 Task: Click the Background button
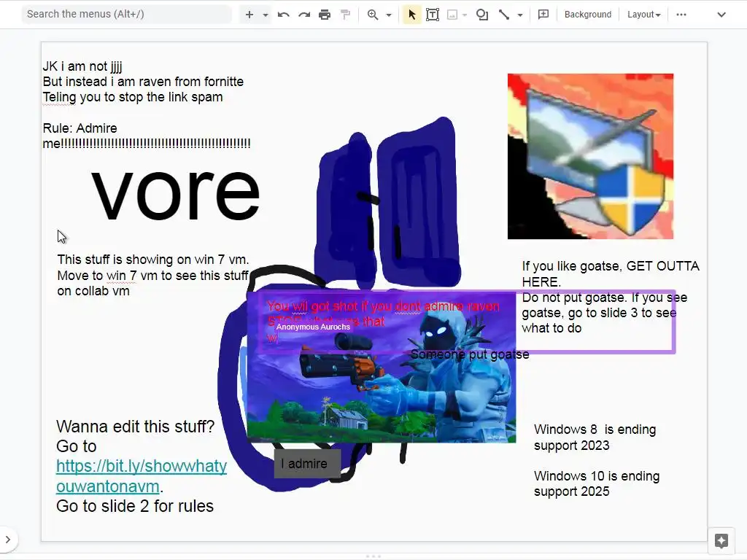(x=588, y=15)
